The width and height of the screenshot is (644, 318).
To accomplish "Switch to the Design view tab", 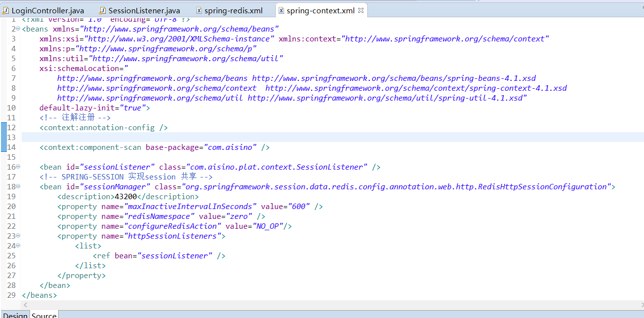I will 15,315.
